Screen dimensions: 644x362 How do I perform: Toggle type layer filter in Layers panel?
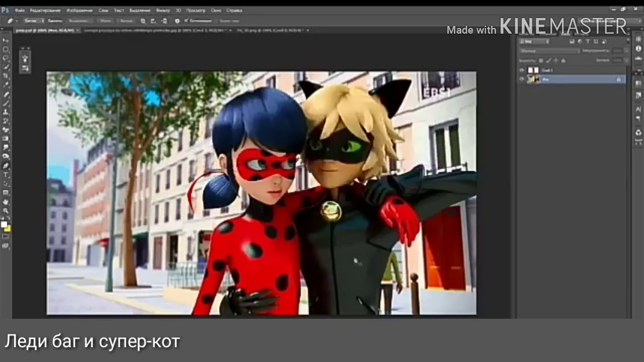coord(588,41)
